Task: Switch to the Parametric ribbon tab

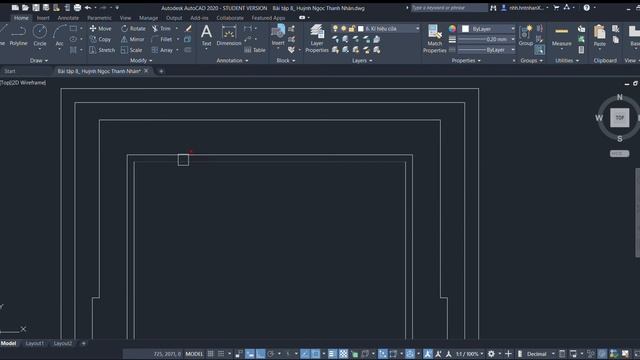Action: coord(99,18)
